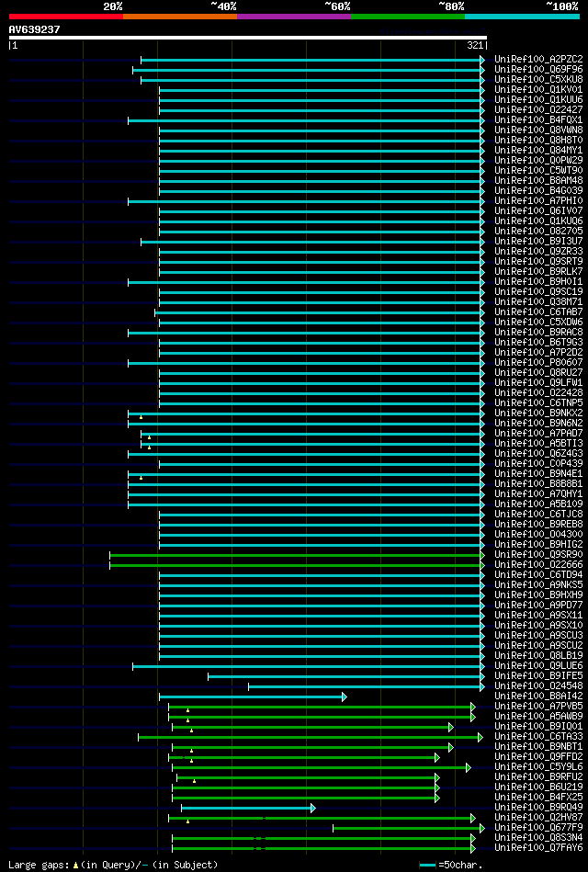Click the yellow gap marker in B9N4E1 row
Viewport: 588px width, 872px height.
coord(141,478)
